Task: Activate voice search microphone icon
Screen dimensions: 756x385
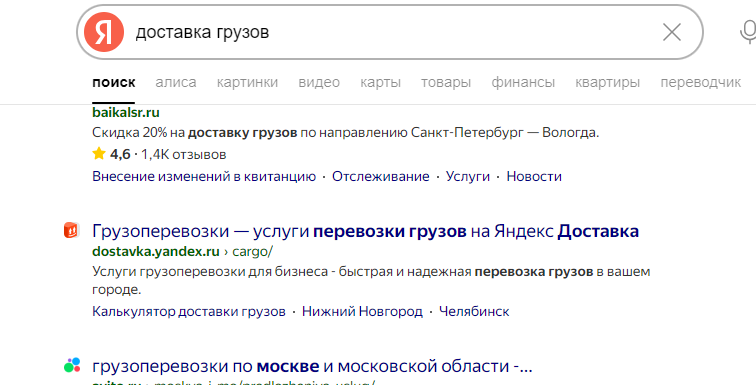Action: click(x=748, y=33)
